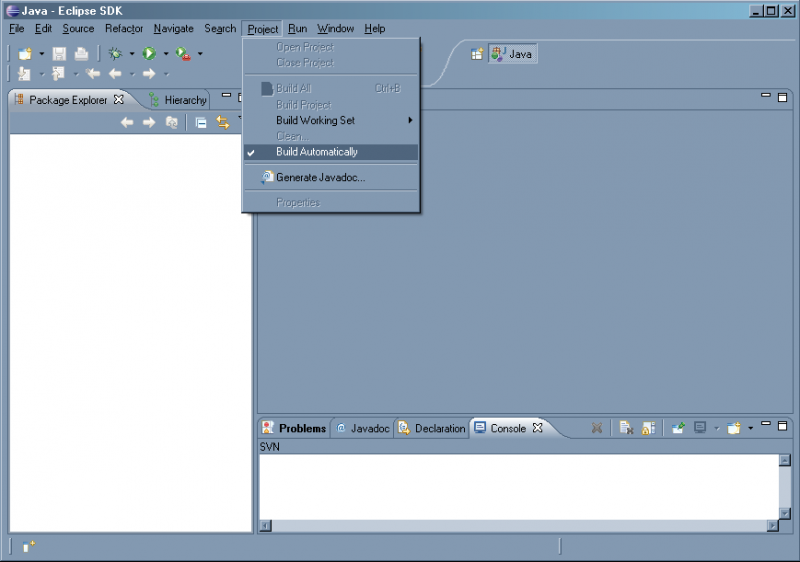Maximize the Console panel

(x=782, y=425)
